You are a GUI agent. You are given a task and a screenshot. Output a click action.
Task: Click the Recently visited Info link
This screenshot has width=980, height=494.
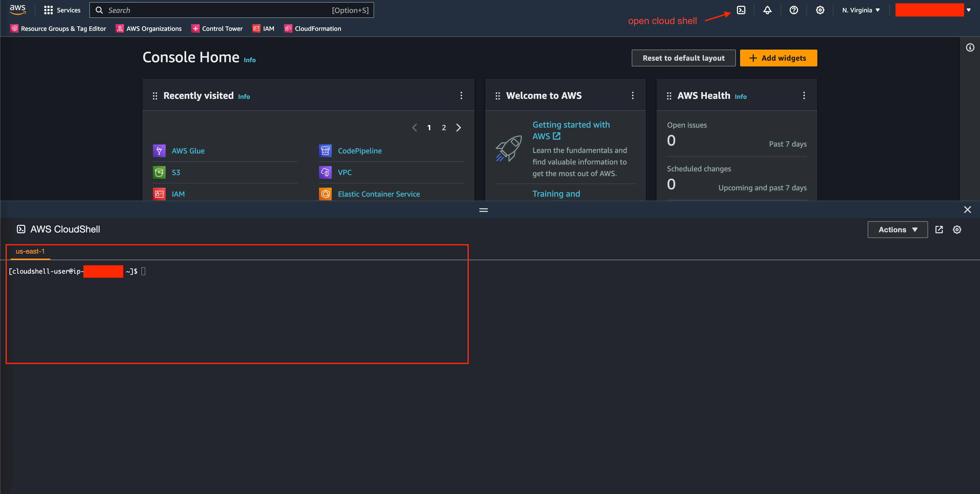click(244, 96)
